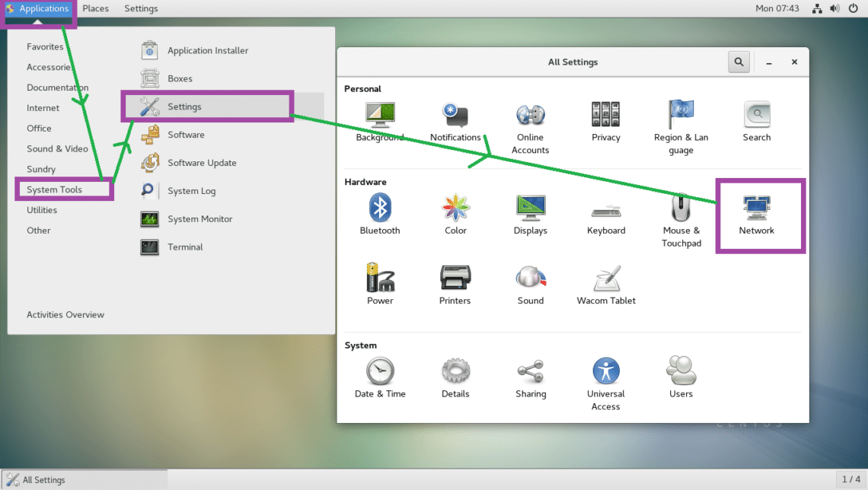Open the Network settings icon
The width and height of the screenshot is (868, 490).
coord(756,214)
